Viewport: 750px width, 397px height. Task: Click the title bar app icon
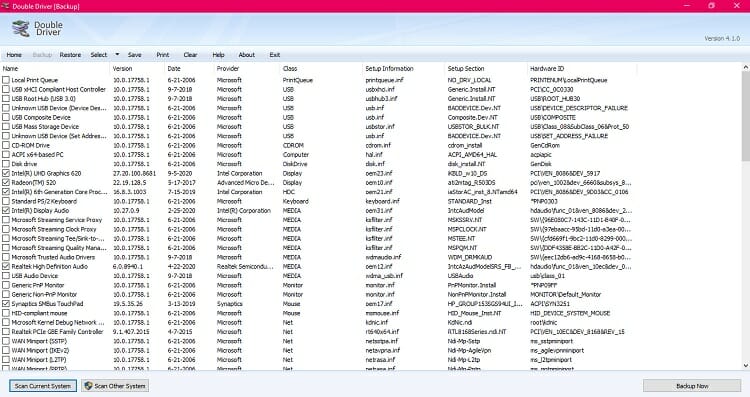5,6
